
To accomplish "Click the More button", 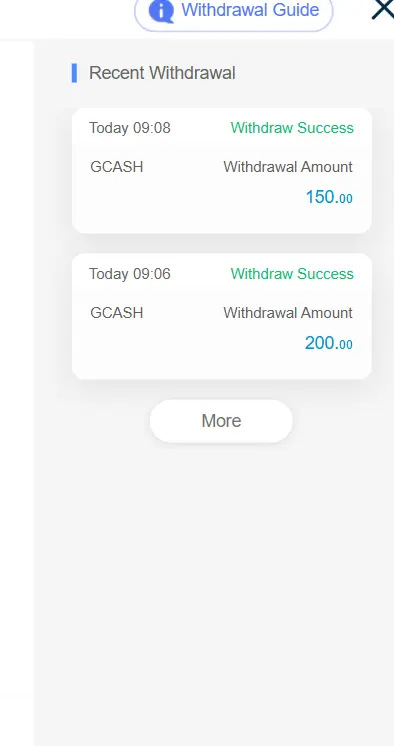I will coord(221,421).
